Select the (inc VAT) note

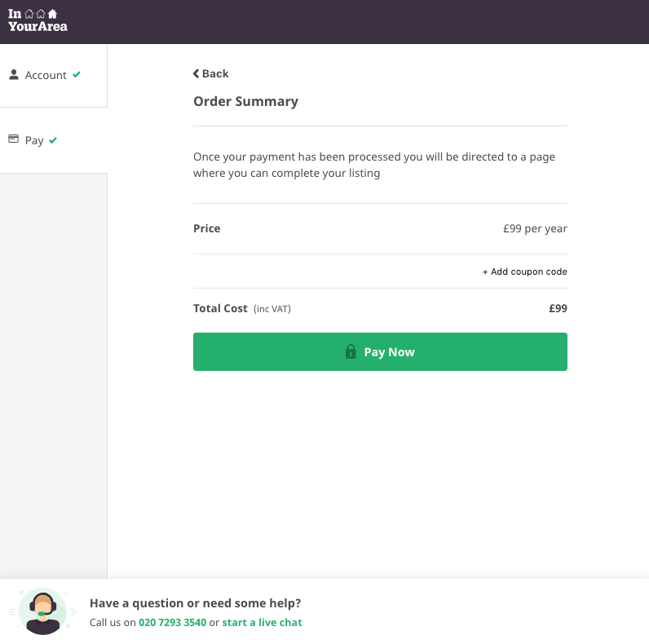272,309
